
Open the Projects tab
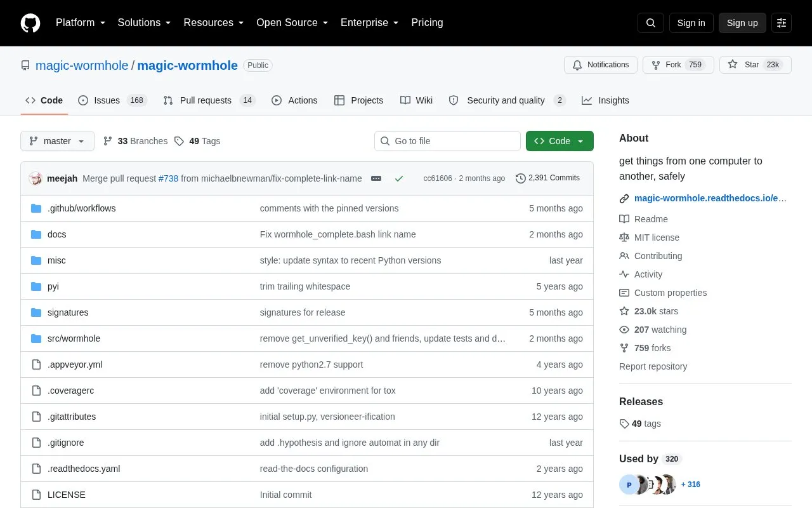(358, 100)
